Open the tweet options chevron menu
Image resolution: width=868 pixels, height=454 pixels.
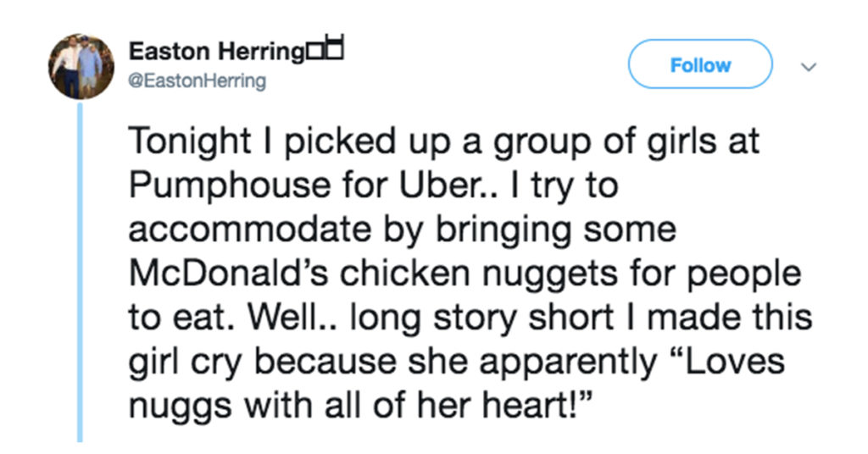click(x=809, y=67)
